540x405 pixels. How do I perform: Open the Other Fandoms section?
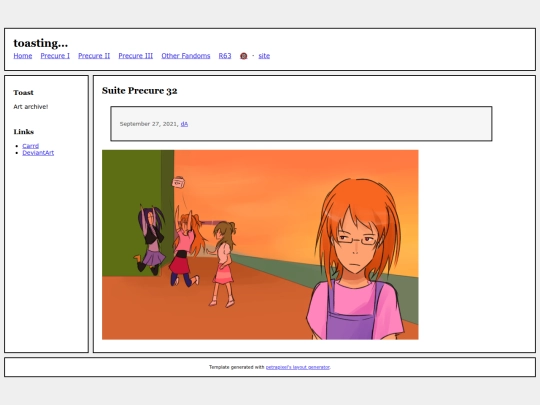click(x=186, y=56)
